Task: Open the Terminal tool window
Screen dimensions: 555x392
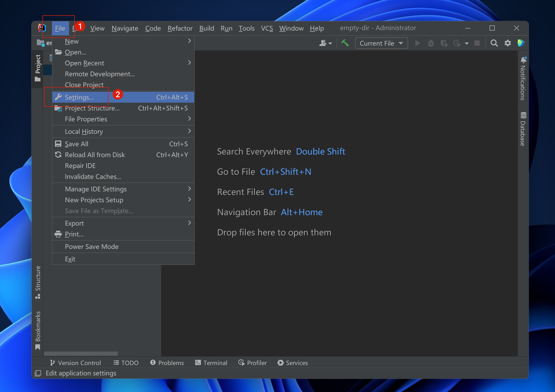Action: 211,363
